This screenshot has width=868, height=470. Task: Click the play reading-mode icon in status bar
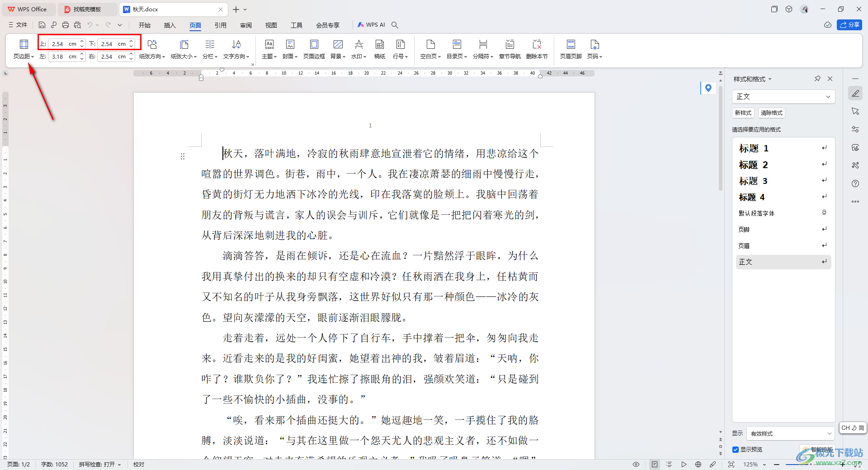click(x=684, y=465)
